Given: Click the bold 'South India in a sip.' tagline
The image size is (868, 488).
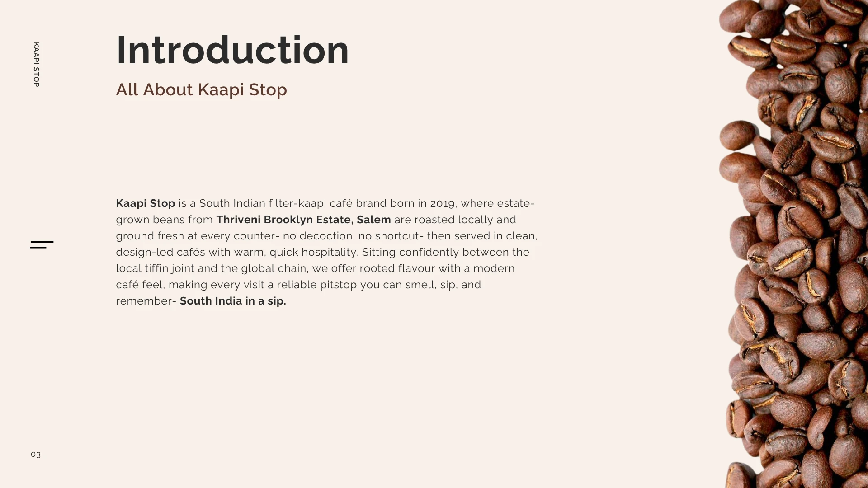Looking at the screenshot, I should point(233,301).
